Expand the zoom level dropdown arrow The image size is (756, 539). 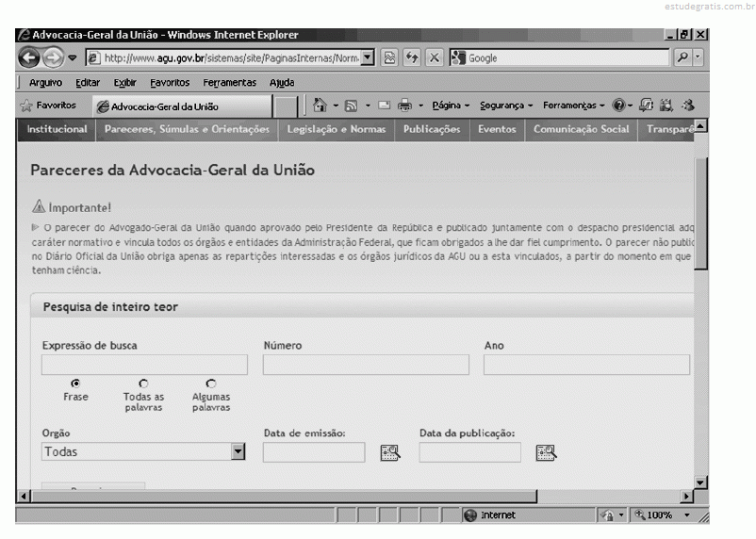click(x=687, y=514)
